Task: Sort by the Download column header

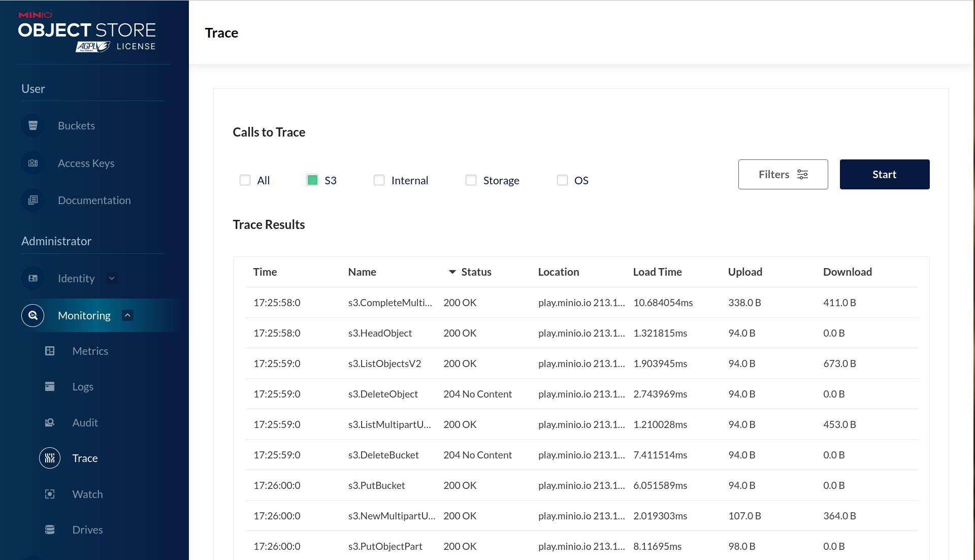Action: [848, 272]
